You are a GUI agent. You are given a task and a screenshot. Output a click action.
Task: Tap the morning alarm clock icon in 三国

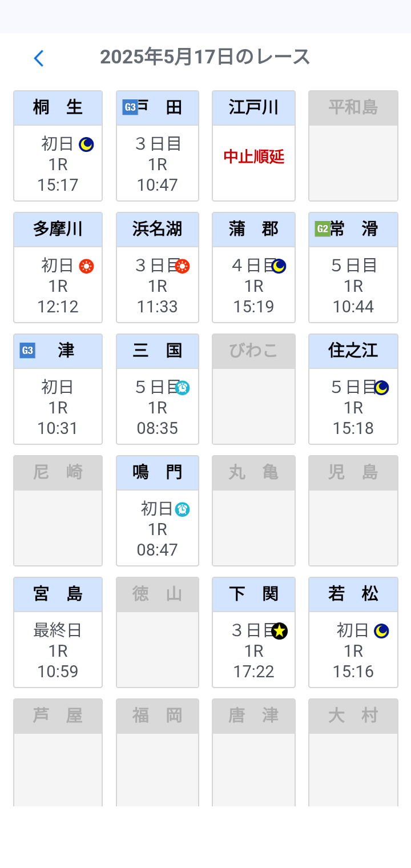click(x=183, y=388)
